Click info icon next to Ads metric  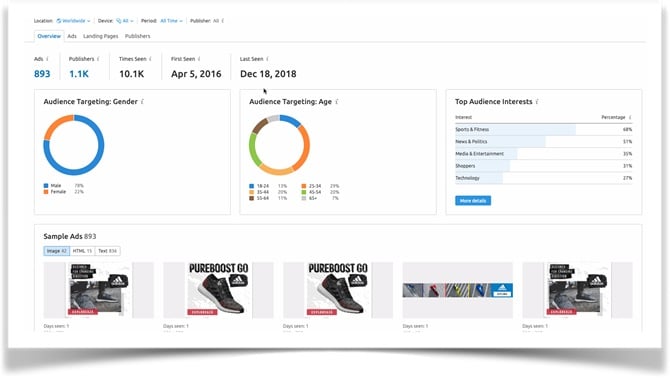(47, 59)
